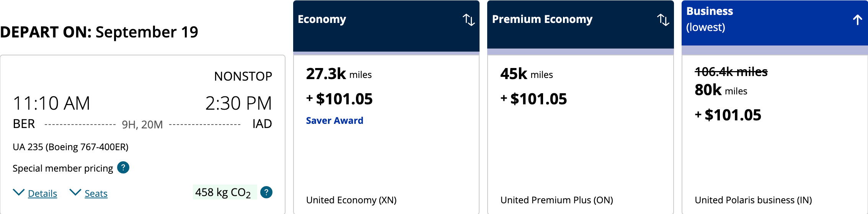
Task: Click the Saver Award label
Action: (334, 121)
